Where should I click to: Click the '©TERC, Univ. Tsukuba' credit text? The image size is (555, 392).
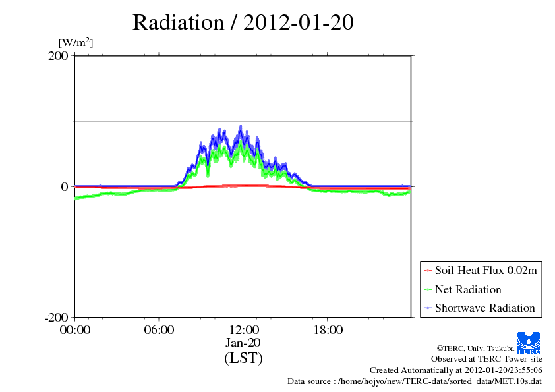point(475,349)
